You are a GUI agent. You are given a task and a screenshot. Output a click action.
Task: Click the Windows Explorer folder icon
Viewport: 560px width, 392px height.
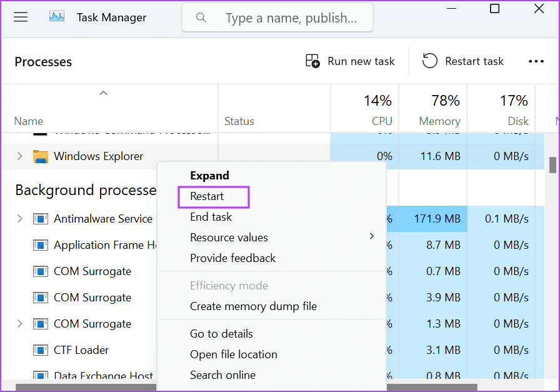click(41, 157)
